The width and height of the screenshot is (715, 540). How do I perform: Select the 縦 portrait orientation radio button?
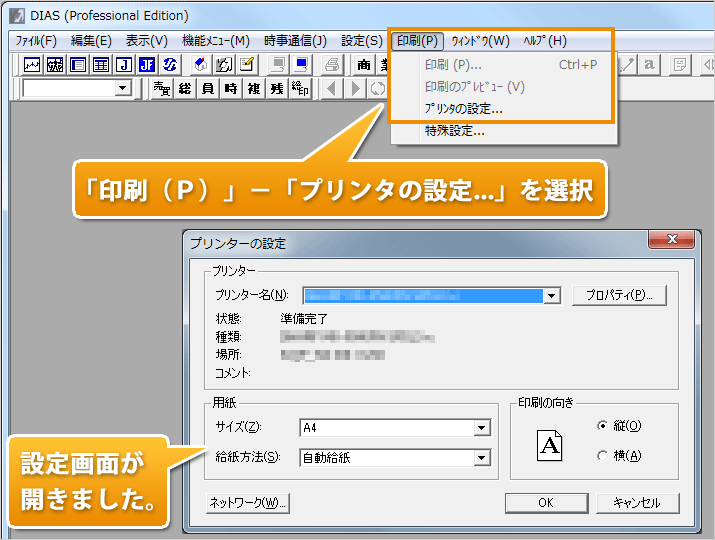point(602,425)
